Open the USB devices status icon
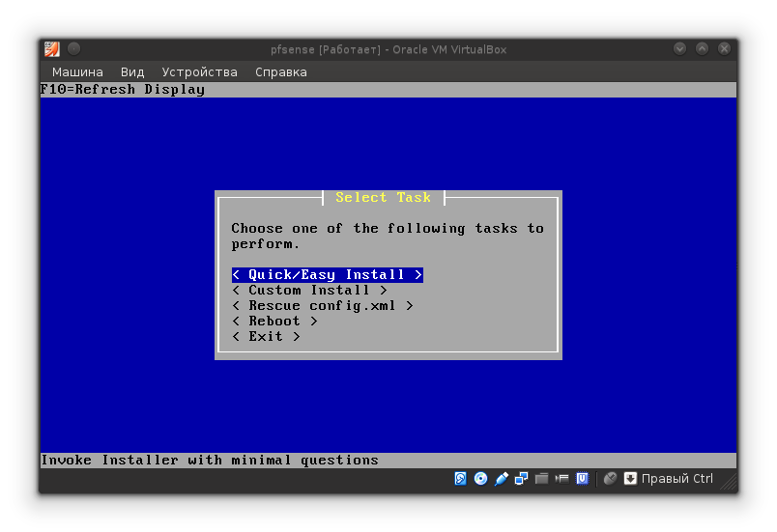Screen dimensions: 777x532 [x=501, y=479]
